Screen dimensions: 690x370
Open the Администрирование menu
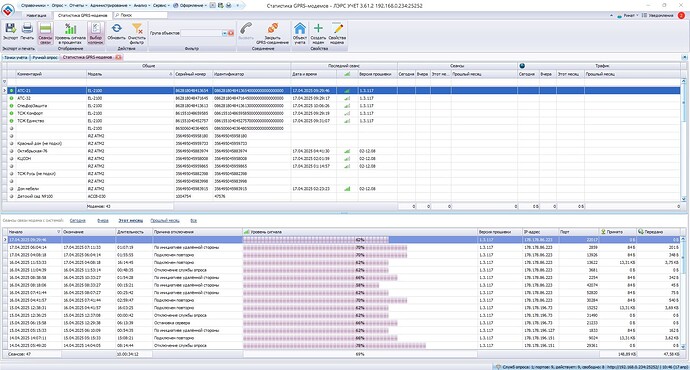(x=110, y=6)
